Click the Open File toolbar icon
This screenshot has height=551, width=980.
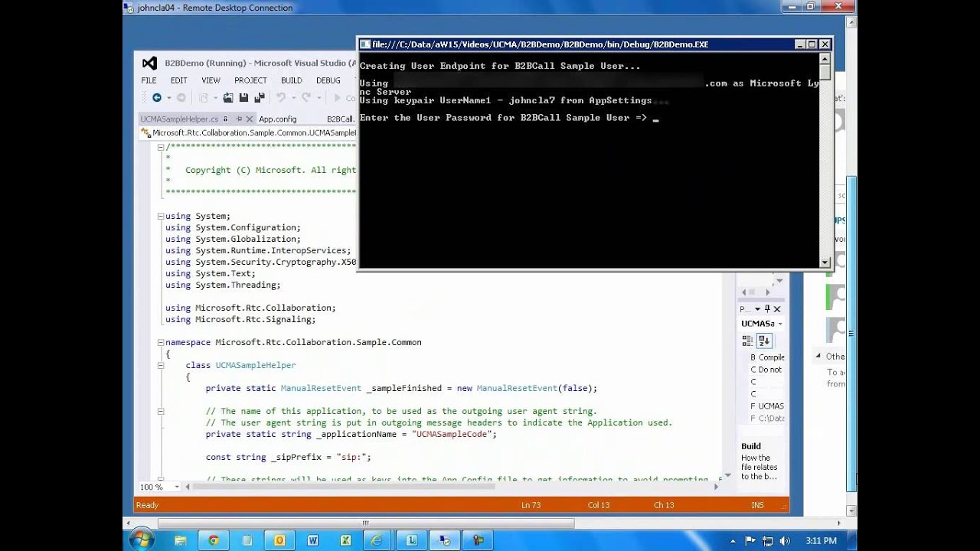228,98
